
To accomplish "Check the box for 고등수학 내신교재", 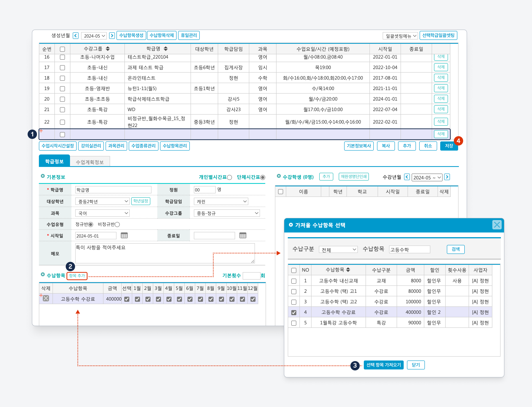I will pyautogui.click(x=294, y=281).
